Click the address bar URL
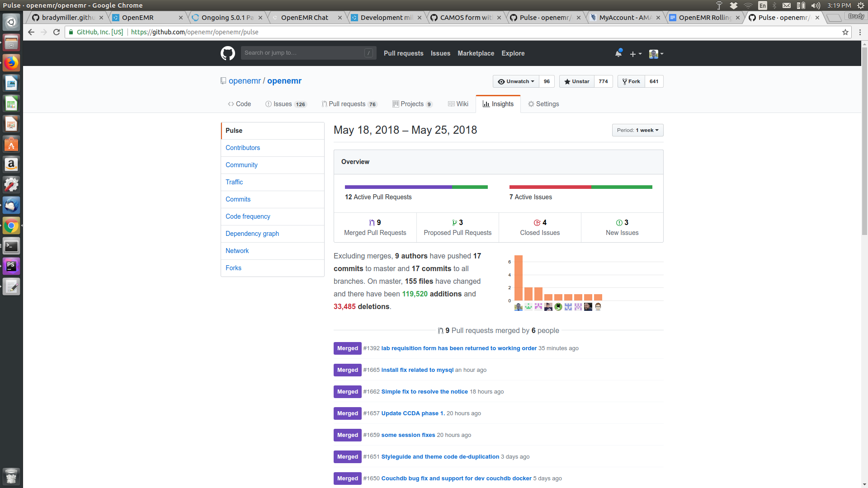Viewport: 868px width, 488px height. click(194, 32)
